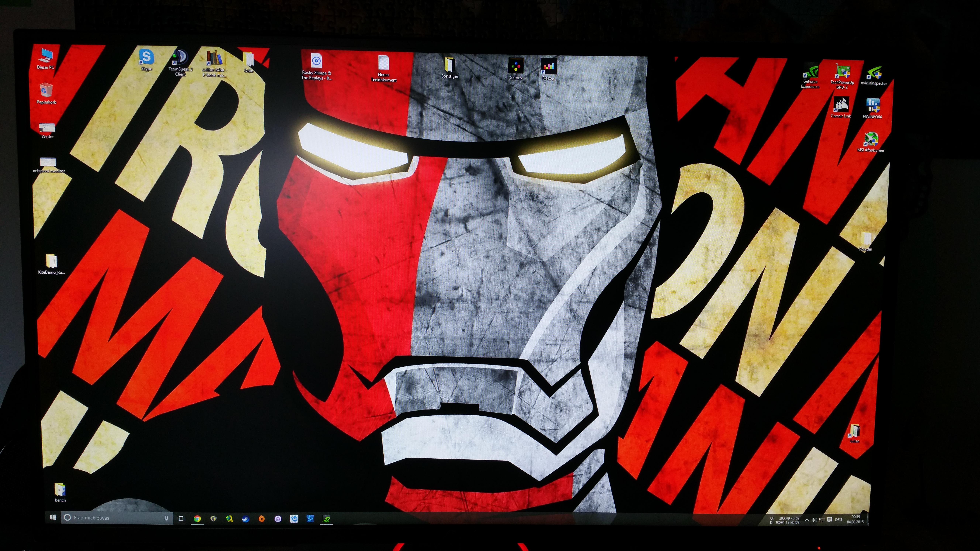Open Google Chrome in the taskbar

(x=197, y=519)
